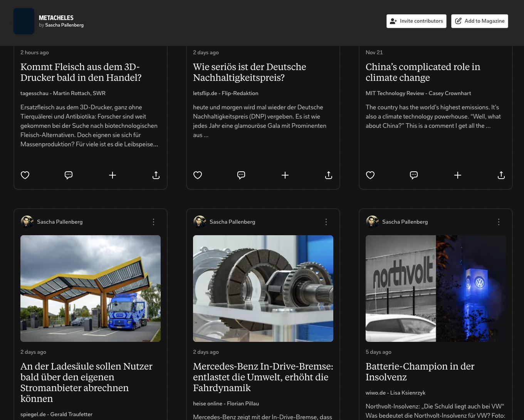Click Sascha Pallenberg avatar on Mercedes-Benz card

[x=200, y=222]
